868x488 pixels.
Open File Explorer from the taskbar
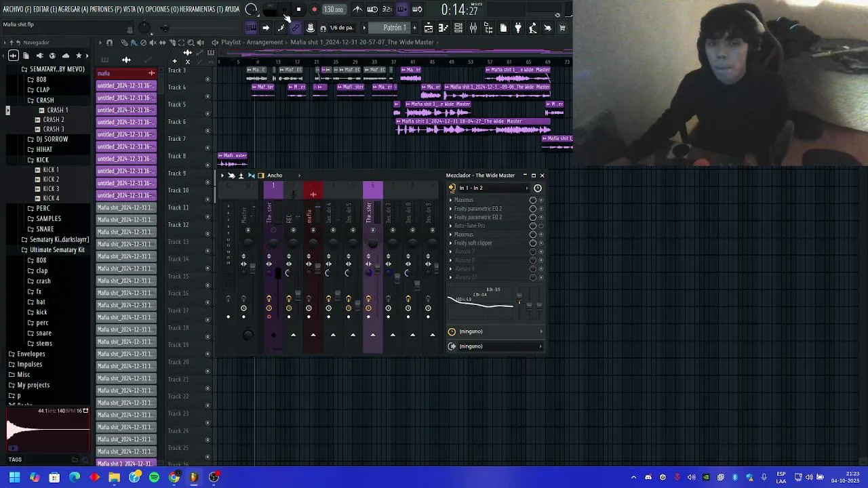click(114, 477)
